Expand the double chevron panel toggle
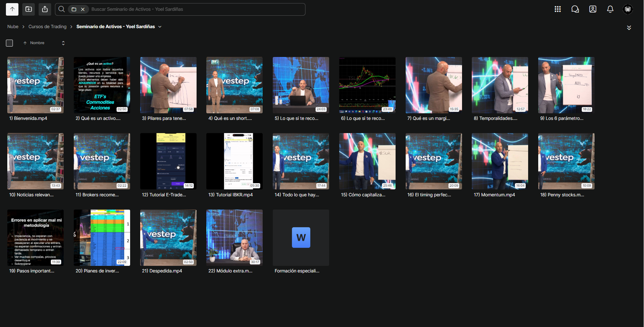Viewport: 644px width, 327px height. click(629, 28)
